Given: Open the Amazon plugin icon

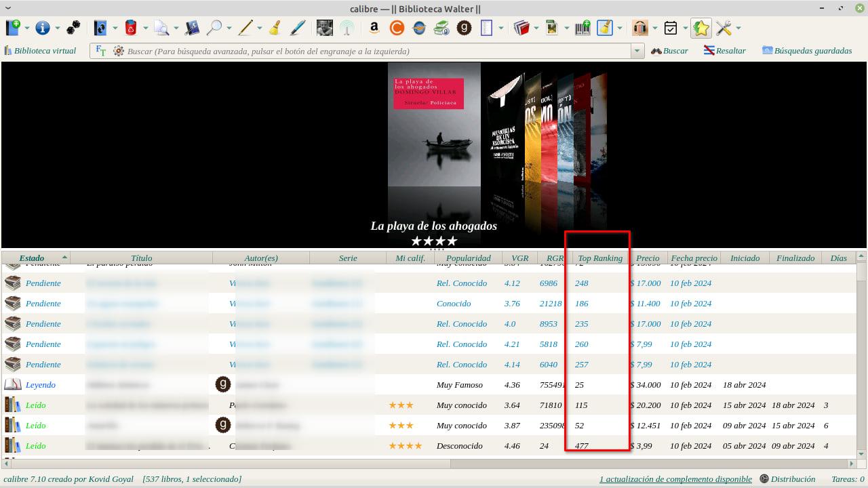Looking at the screenshot, I should (374, 28).
